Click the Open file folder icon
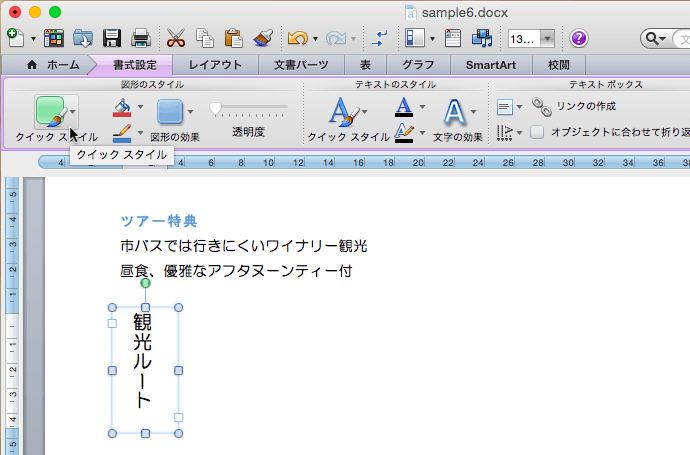The width and height of the screenshot is (690, 455). tap(83, 38)
